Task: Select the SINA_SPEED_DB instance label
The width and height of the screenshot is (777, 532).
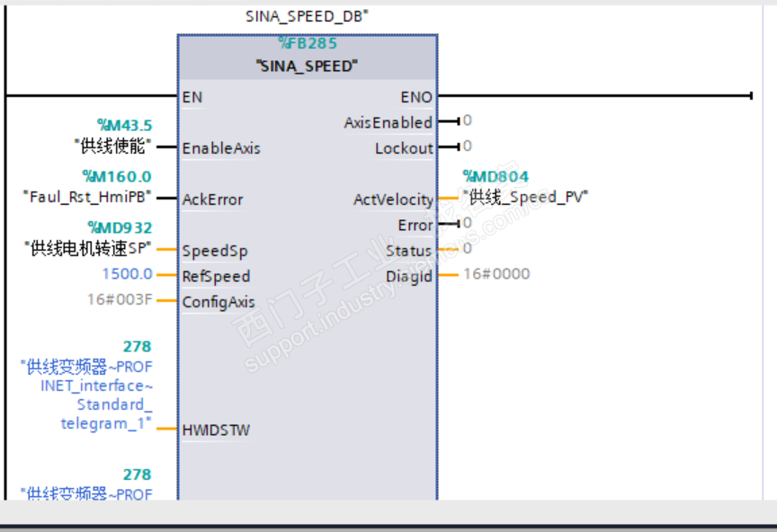Action: (x=307, y=16)
